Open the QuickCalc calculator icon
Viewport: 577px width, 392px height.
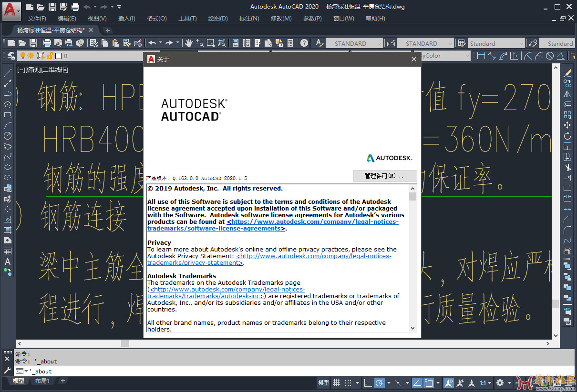290,43
